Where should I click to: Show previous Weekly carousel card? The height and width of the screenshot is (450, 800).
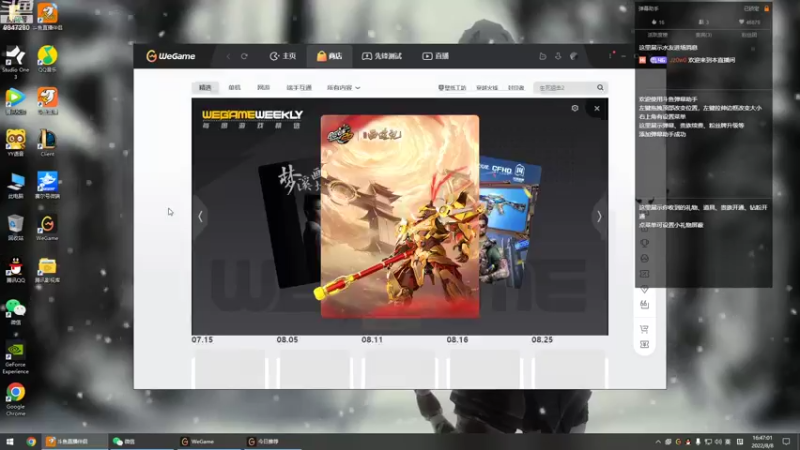(x=200, y=217)
